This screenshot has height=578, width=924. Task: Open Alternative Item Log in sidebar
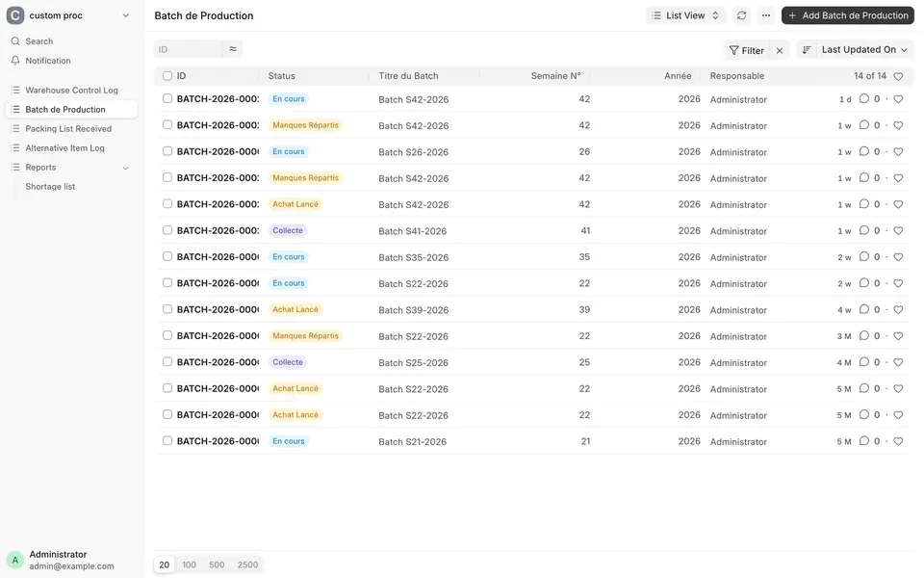71,148
